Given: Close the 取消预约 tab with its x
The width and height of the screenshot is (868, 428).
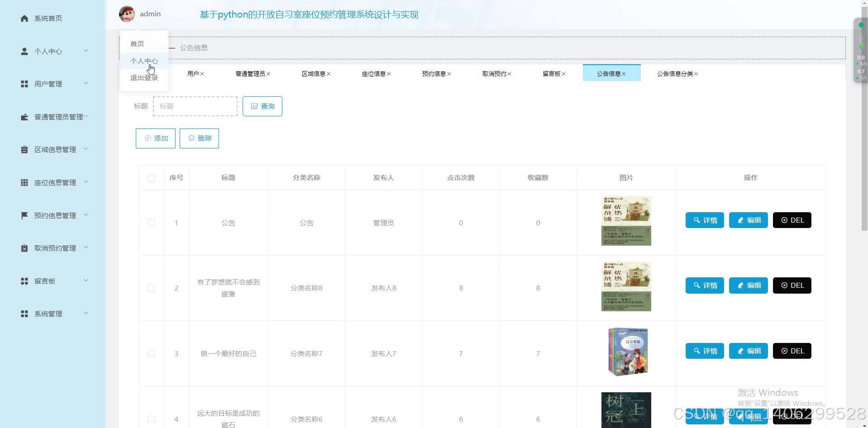Looking at the screenshot, I should point(509,74).
